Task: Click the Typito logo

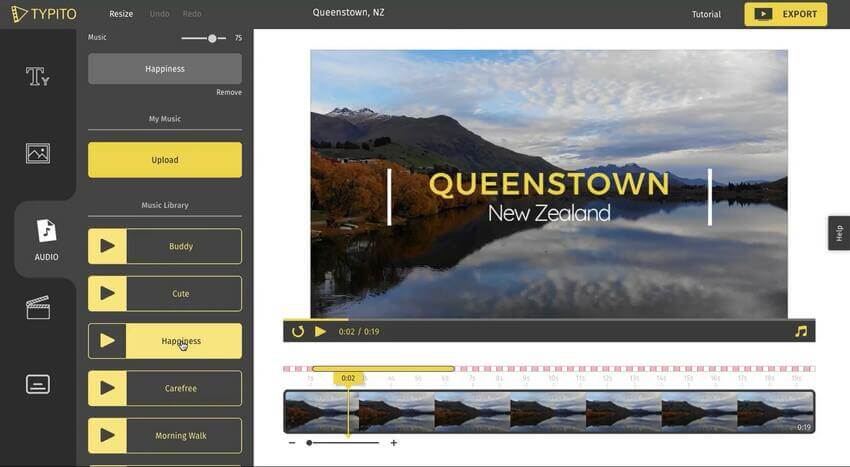Action: click(44, 14)
